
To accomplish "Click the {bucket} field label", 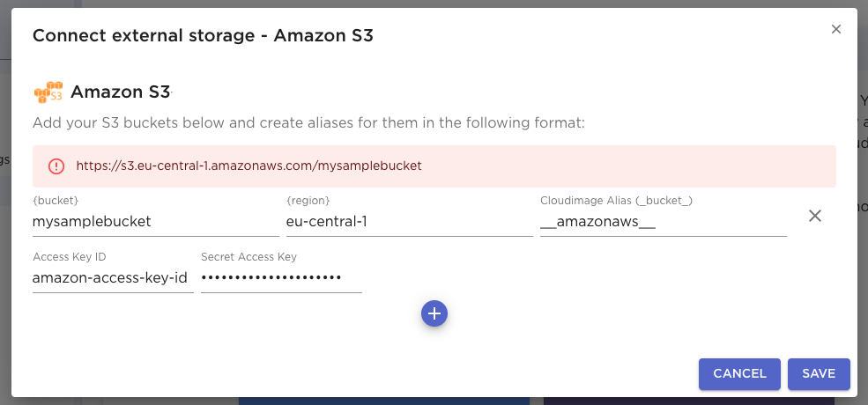I will coord(56,201).
